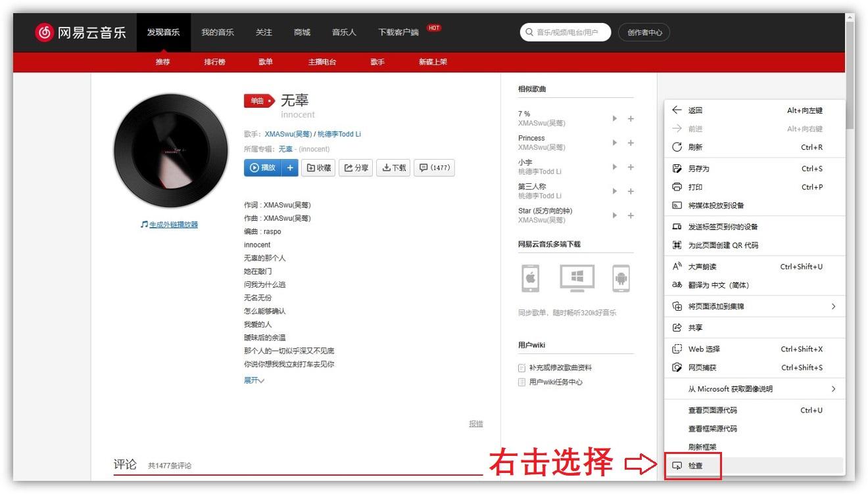The height and width of the screenshot is (494, 868).
Task: Go to the 关注 tab
Action: pos(264,32)
